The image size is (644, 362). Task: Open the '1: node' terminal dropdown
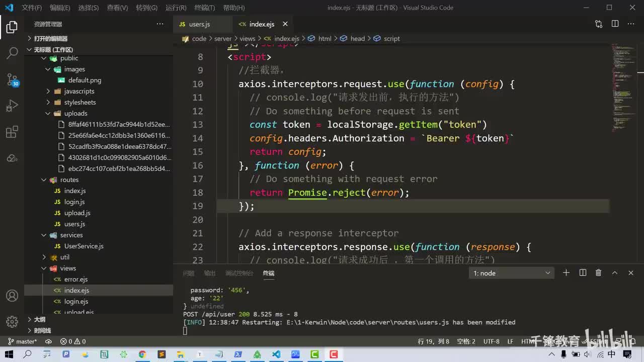[x=512, y=273]
